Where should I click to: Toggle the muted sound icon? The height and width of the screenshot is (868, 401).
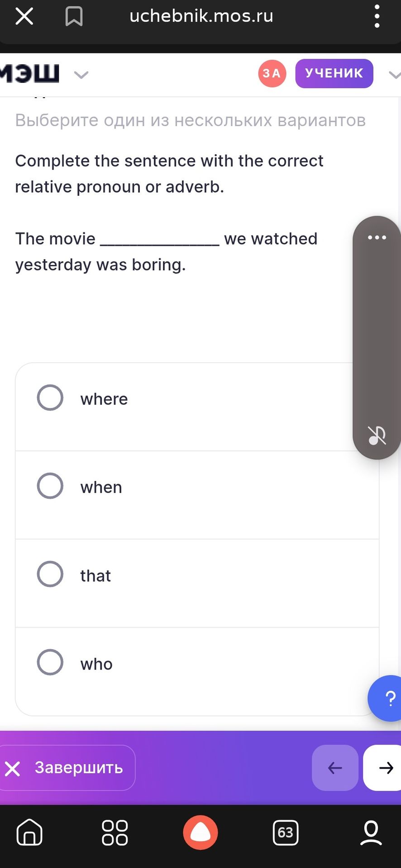[x=377, y=436]
